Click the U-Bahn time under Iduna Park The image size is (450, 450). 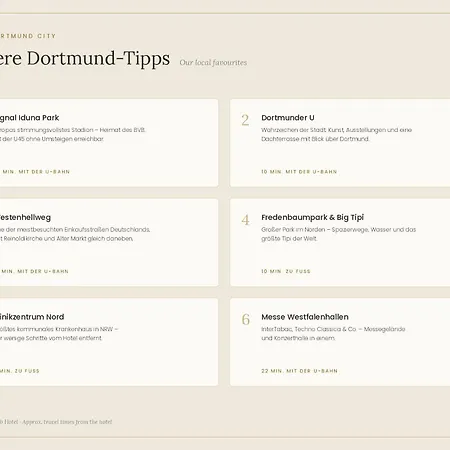tap(35, 172)
